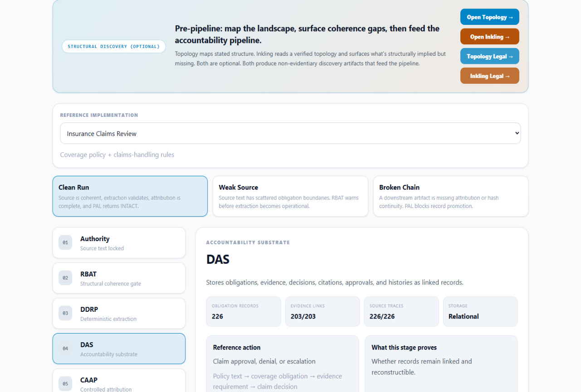Click the Reference action card
Viewport: 581px width, 392px height.
click(283, 363)
